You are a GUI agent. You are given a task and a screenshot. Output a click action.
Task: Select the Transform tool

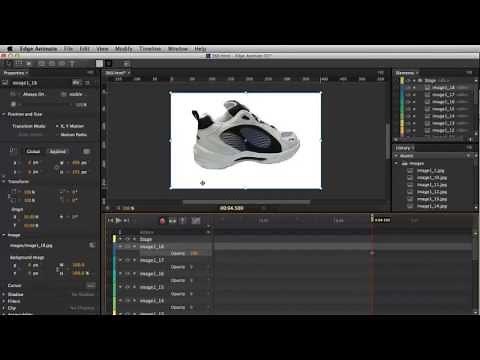[x=19, y=63]
